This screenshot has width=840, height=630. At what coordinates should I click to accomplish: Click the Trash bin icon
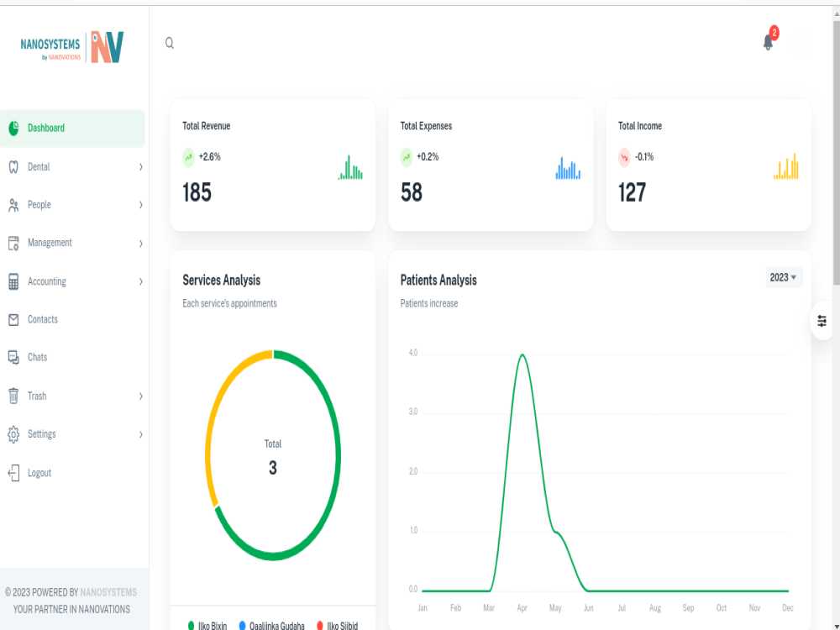click(x=14, y=396)
